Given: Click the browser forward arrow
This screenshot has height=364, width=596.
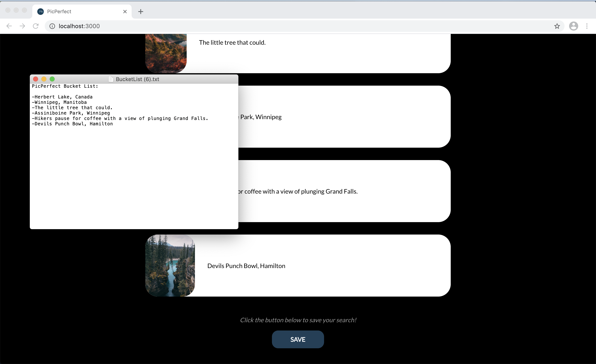Looking at the screenshot, I should point(22,26).
